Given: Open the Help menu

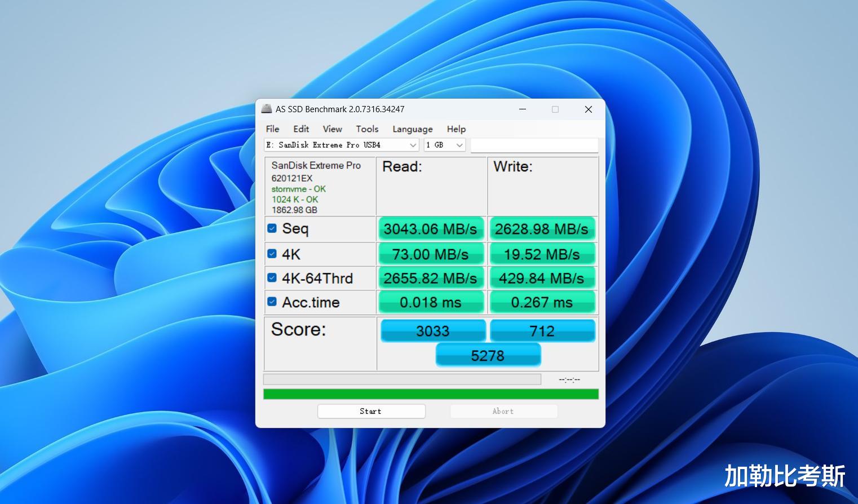Looking at the screenshot, I should click(x=456, y=129).
